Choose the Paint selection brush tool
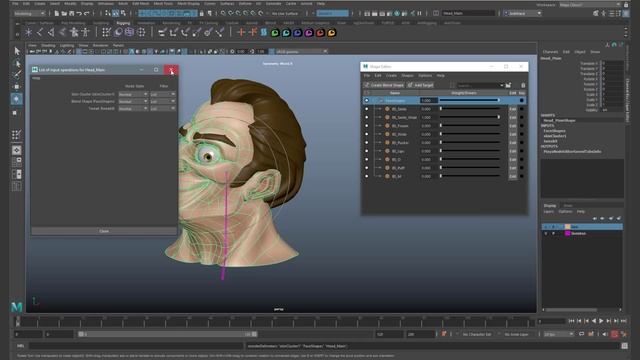This screenshot has width=640, height=360. pos(17,75)
